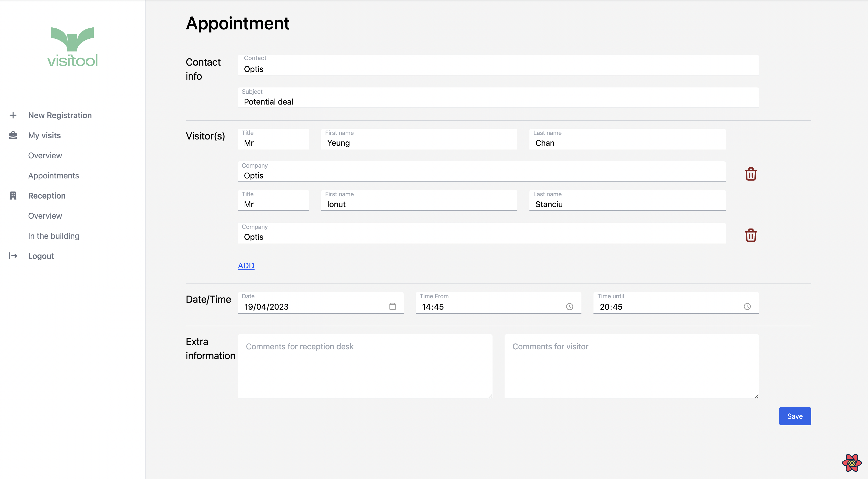Image resolution: width=868 pixels, height=479 pixels.
Task: Edit Company field of visitor Ionut Stanciu
Action: click(x=481, y=233)
